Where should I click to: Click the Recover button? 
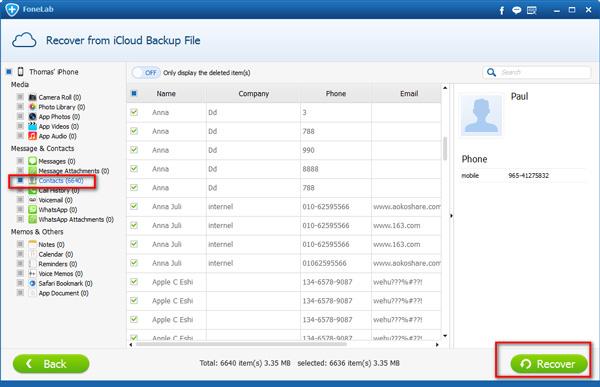pos(549,364)
